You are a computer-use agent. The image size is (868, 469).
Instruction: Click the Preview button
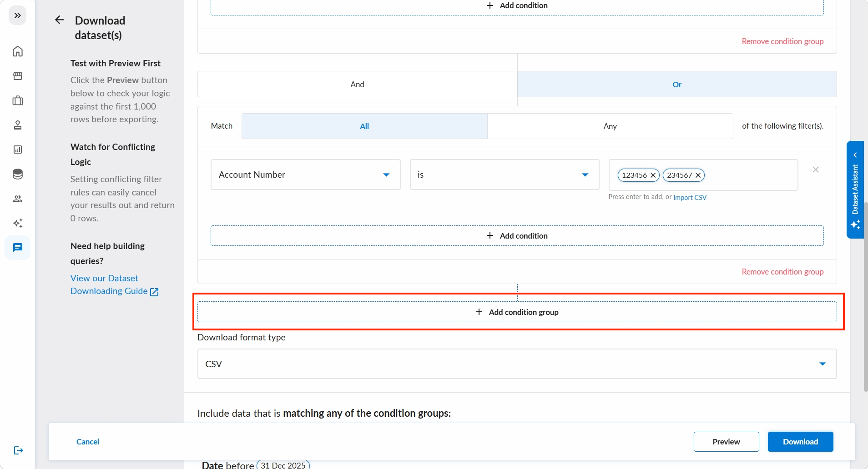(x=726, y=441)
